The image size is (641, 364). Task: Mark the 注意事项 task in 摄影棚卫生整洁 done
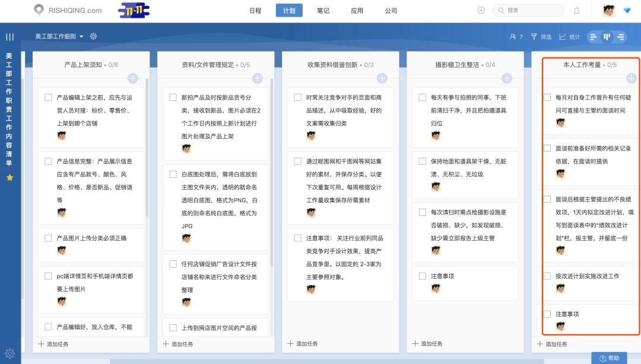(x=422, y=275)
